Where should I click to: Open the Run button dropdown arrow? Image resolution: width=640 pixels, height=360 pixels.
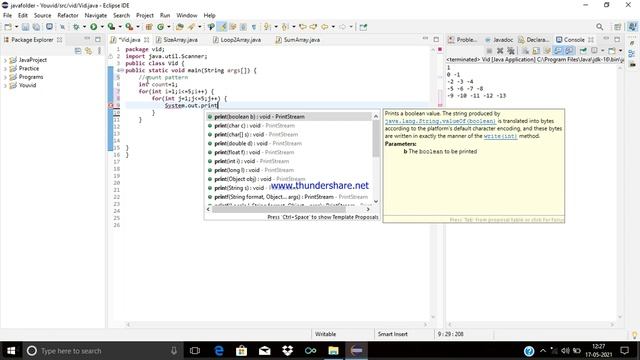coord(102,27)
